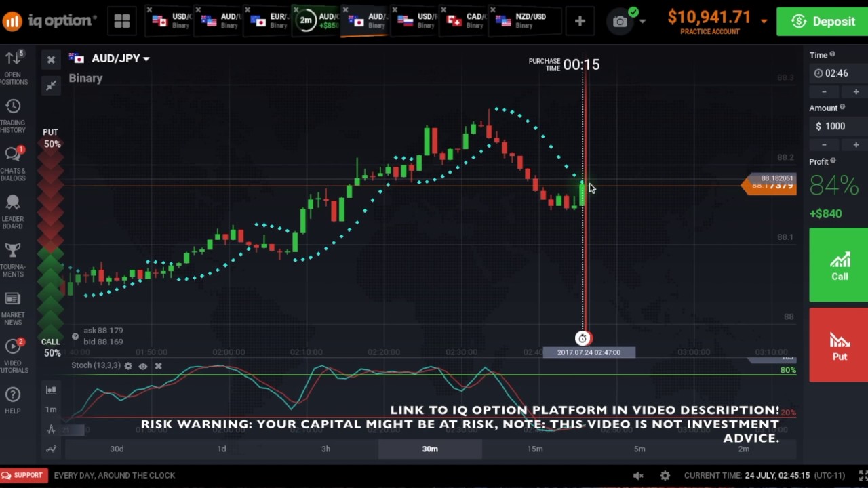
Task: Expand the account balance dropdown arrow
Action: [x=764, y=22]
